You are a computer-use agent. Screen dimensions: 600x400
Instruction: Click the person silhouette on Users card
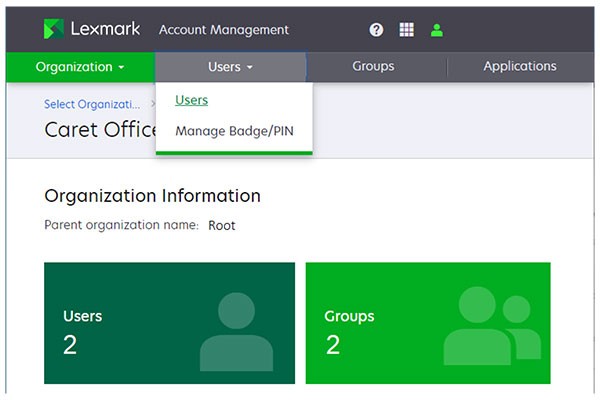point(236,332)
